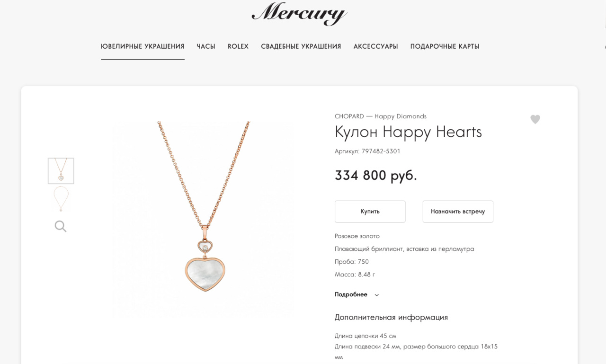The height and width of the screenshot is (364, 606).
Task: Open Ювелирные украшения menu
Action: pyautogui.click(x=143, y=46)
